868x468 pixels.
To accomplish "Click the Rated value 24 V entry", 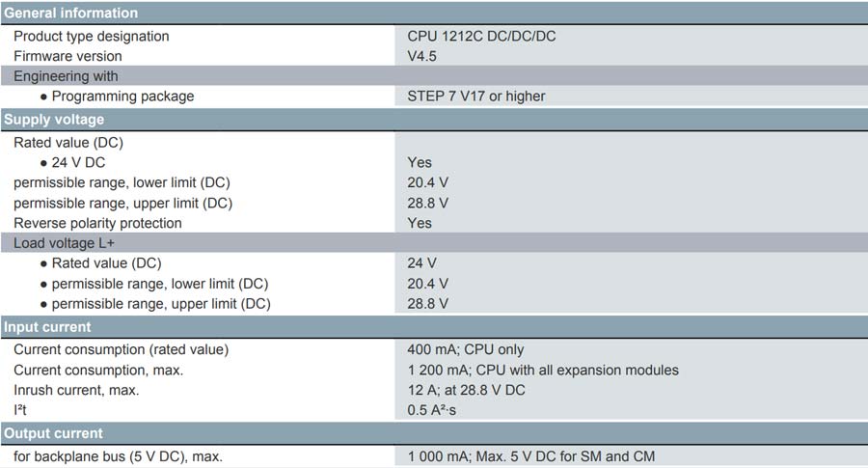I will click(421, 263).
